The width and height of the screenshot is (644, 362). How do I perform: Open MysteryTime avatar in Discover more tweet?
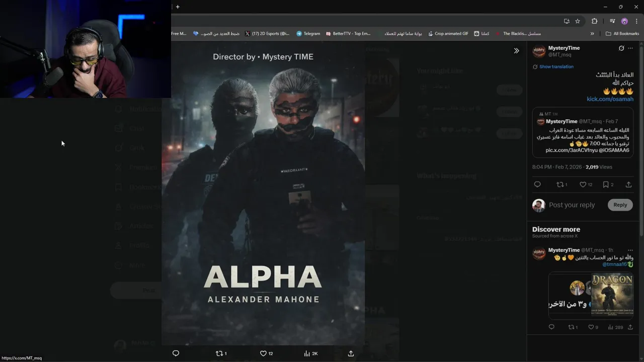[x=539, y=253]
